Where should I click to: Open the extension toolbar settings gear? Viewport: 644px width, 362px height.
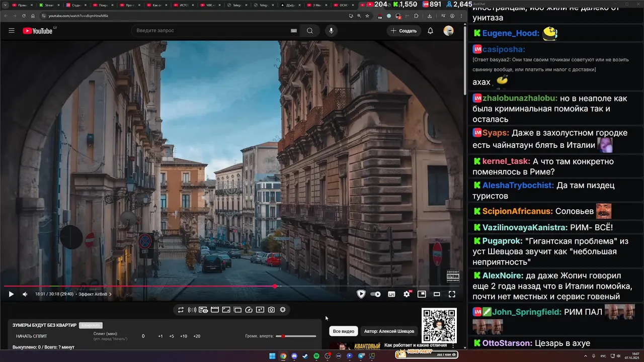(x=283, y=310)
